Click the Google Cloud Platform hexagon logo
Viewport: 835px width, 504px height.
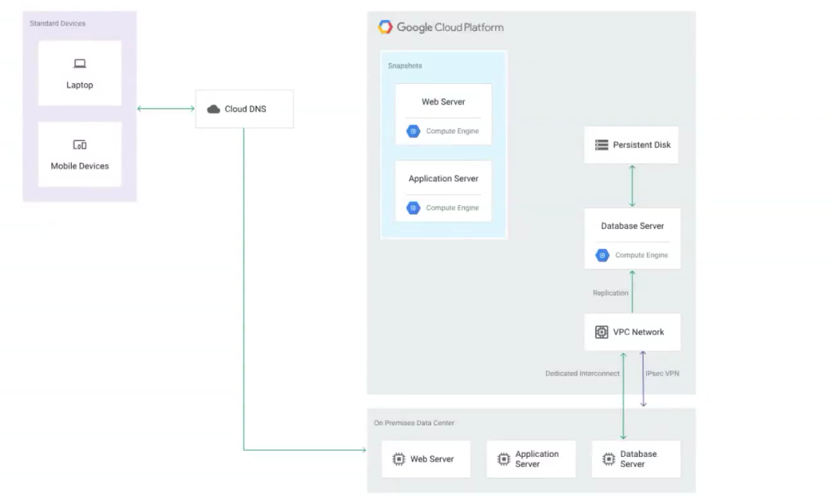pos(385,27)
